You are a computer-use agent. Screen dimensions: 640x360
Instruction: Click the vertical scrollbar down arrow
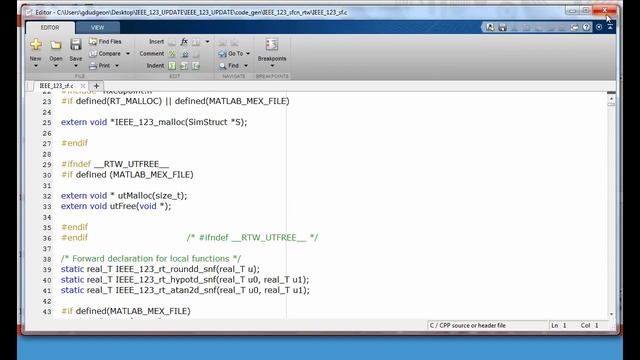[611, 314]
